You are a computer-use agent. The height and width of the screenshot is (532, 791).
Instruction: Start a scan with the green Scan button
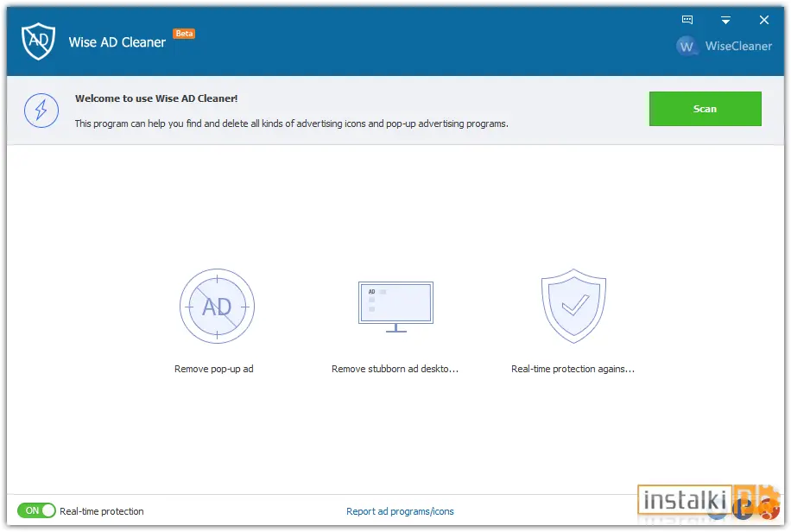coord(705,109)
